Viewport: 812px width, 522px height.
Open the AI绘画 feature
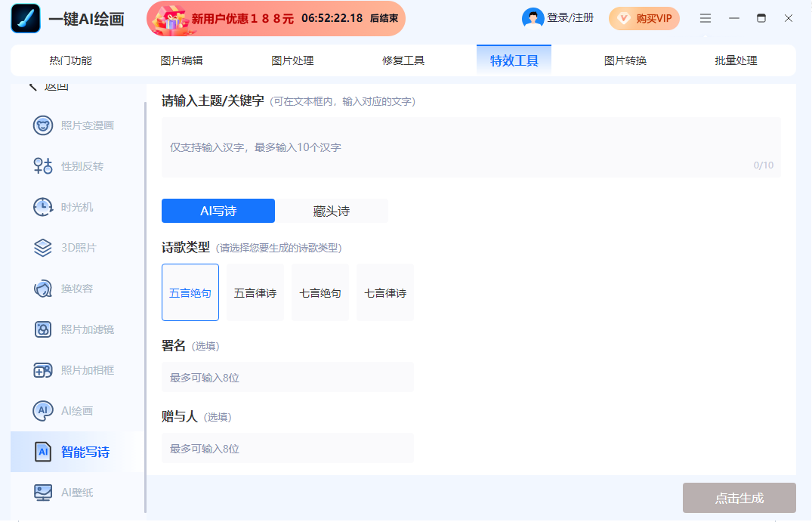[76, 410]
